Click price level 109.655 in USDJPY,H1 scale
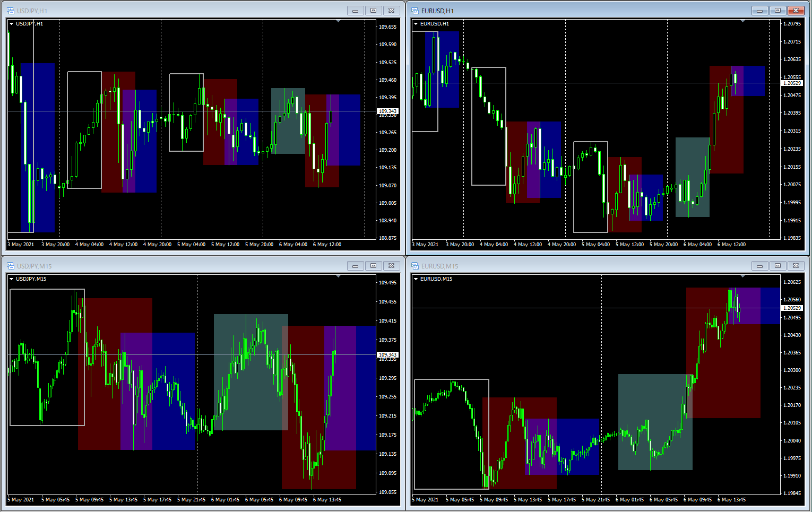 click(x=387, y=27)
